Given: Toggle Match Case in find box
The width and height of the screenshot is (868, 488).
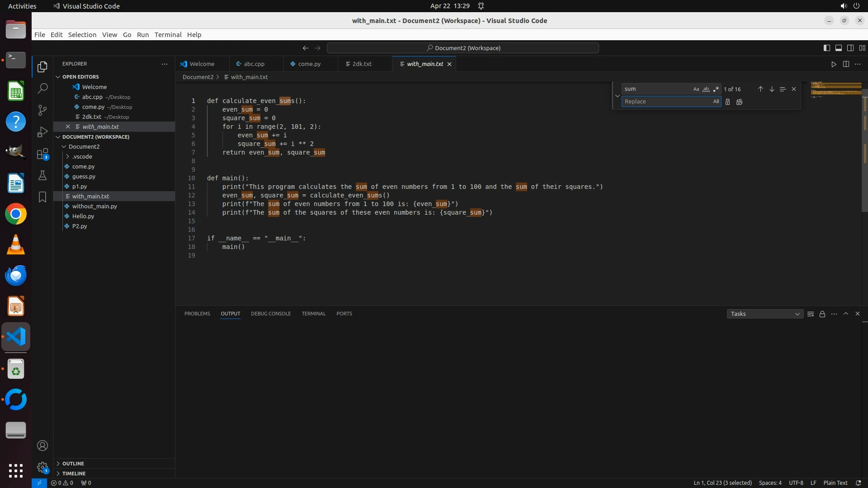Looking at the screenshot, I should point(696,89).
